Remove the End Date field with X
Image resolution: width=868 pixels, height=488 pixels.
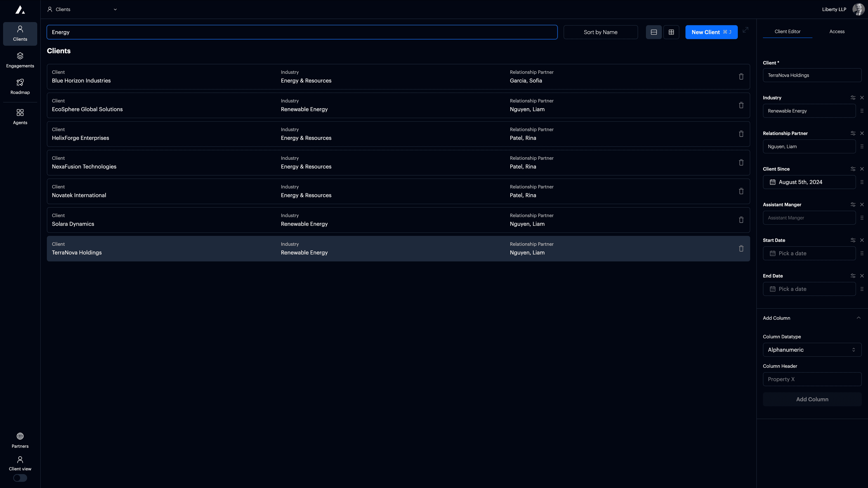coord(862,276)
